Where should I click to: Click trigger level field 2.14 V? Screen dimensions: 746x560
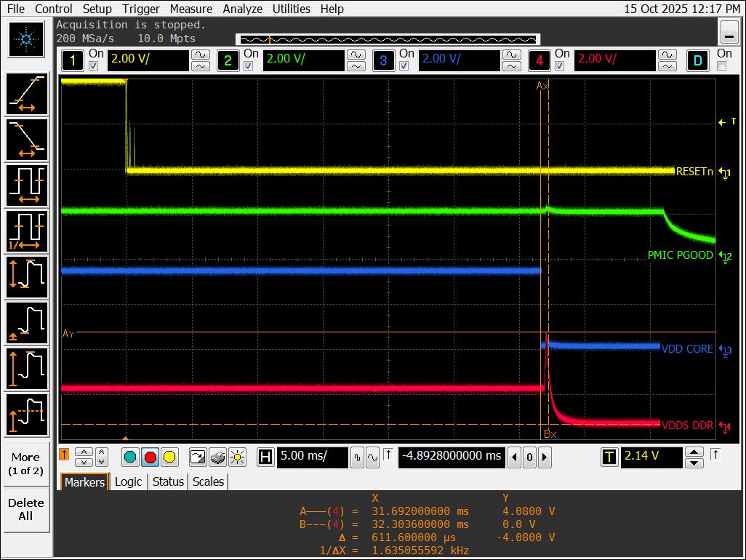point(651,457)
